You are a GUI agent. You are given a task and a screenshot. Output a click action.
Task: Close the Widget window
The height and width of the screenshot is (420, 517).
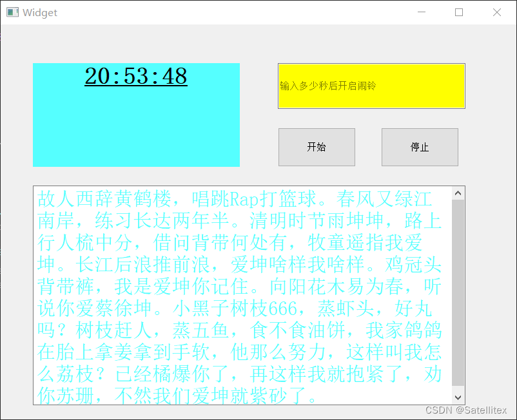pos(497,12)
